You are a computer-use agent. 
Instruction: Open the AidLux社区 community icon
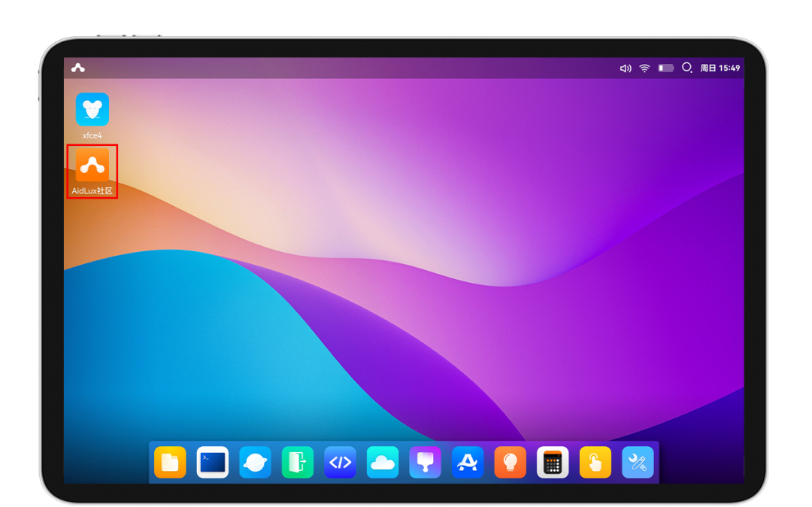click(x=92, y=165)
